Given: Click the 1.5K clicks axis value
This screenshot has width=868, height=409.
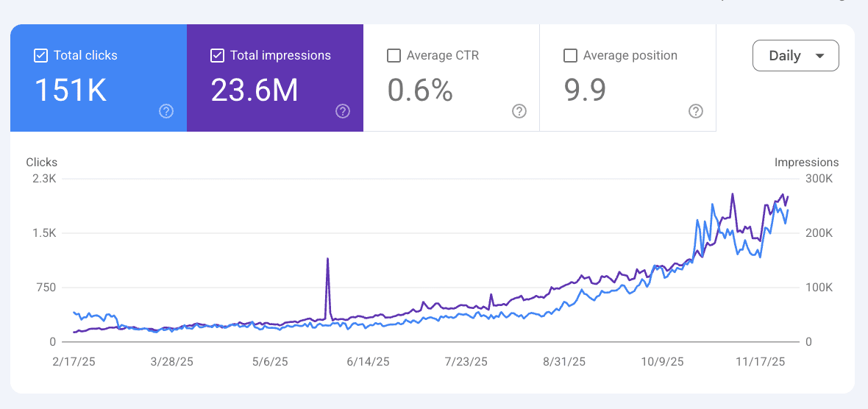Looking at the screenshot, I should (x=46, y=233).
